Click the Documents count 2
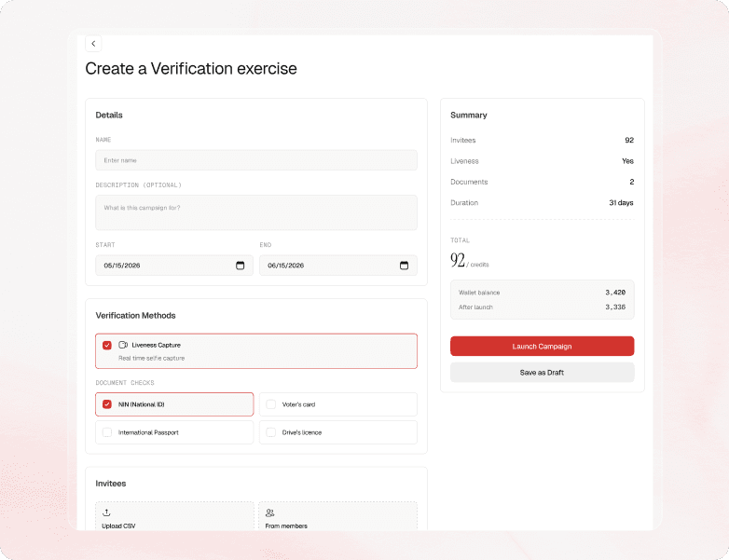This screenshot has width=729, height=560. (631, 182)
